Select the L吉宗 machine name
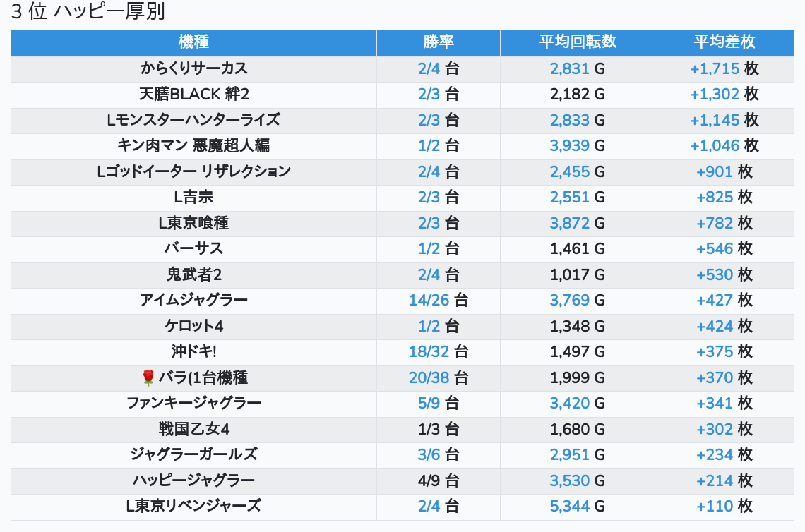The width and height of the screenshot is (805, 532). [x=193, y=197]
